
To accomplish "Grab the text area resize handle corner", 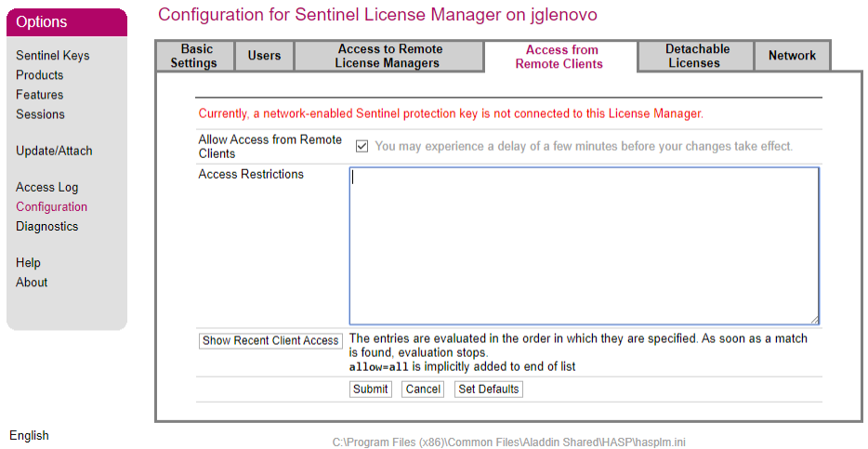I will (814, 320).
